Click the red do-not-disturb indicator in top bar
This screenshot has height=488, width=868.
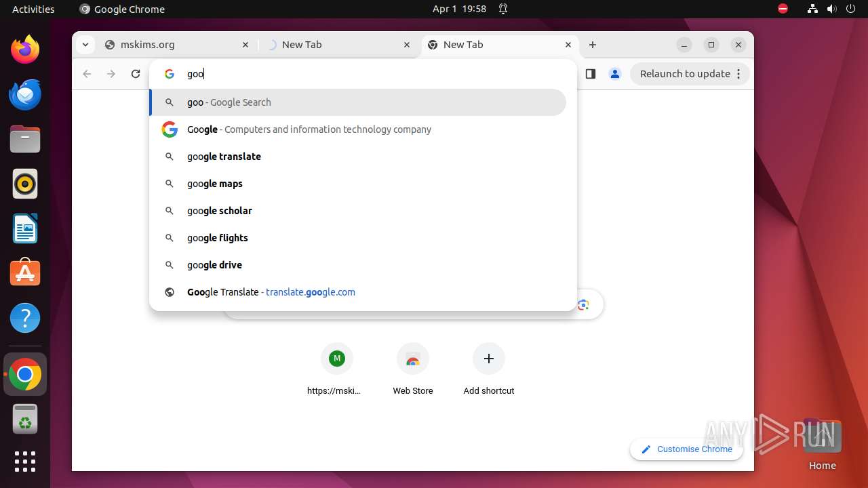point(783,9)
